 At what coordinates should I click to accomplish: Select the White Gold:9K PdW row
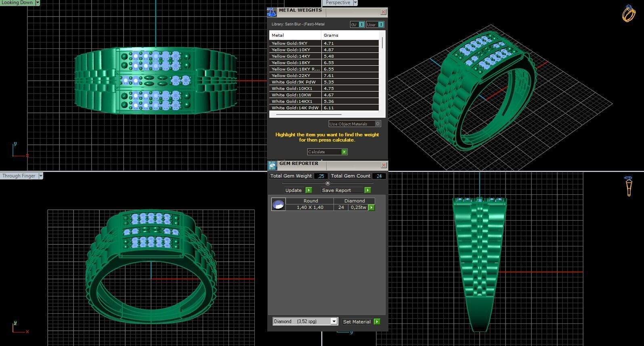324,82
